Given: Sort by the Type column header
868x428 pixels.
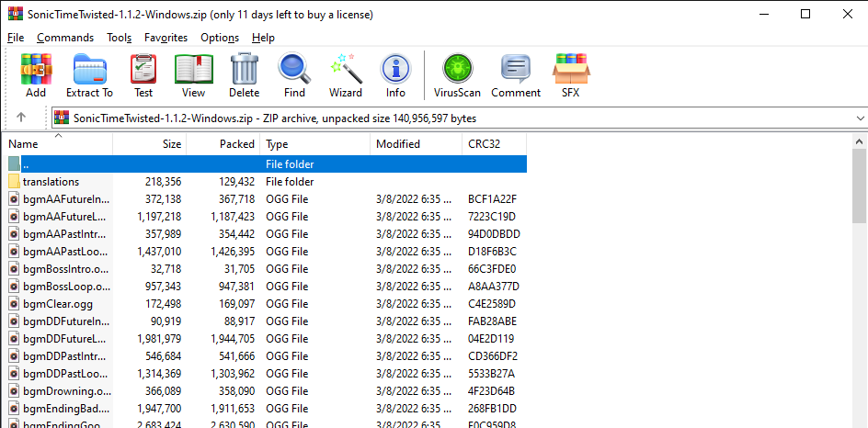Looking at the screenshot, I should click(x=314, y=144).
